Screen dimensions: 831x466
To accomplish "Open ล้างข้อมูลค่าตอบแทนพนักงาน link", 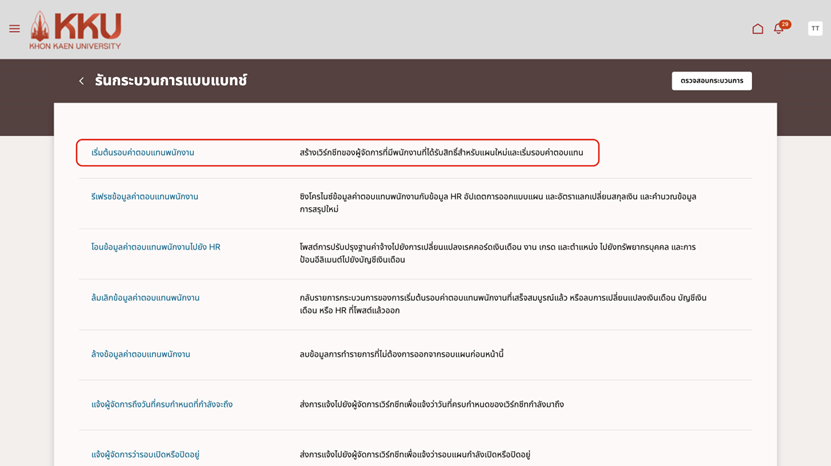I will tap(141, 354).
